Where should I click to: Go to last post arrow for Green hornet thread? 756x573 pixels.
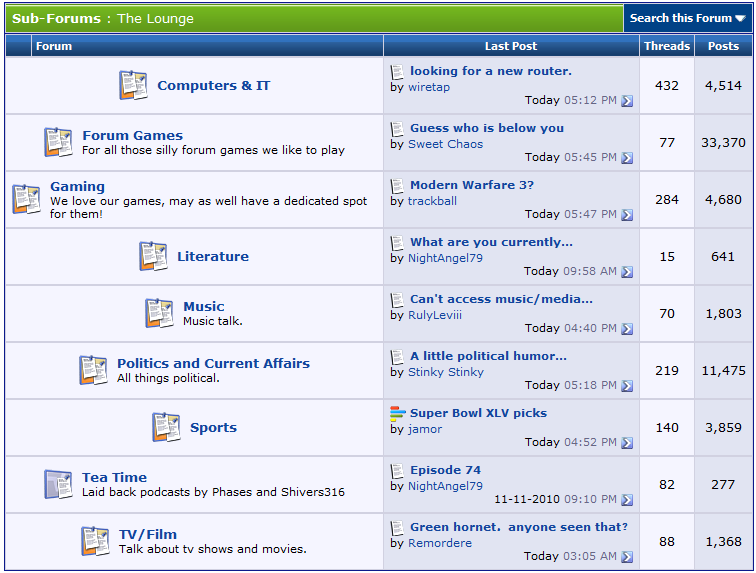627,556
